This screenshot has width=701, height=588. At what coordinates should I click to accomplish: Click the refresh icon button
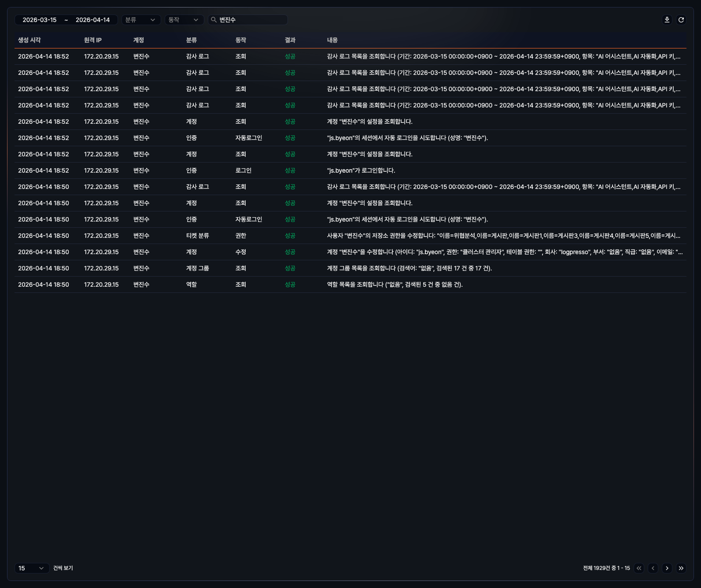(681, 20)
